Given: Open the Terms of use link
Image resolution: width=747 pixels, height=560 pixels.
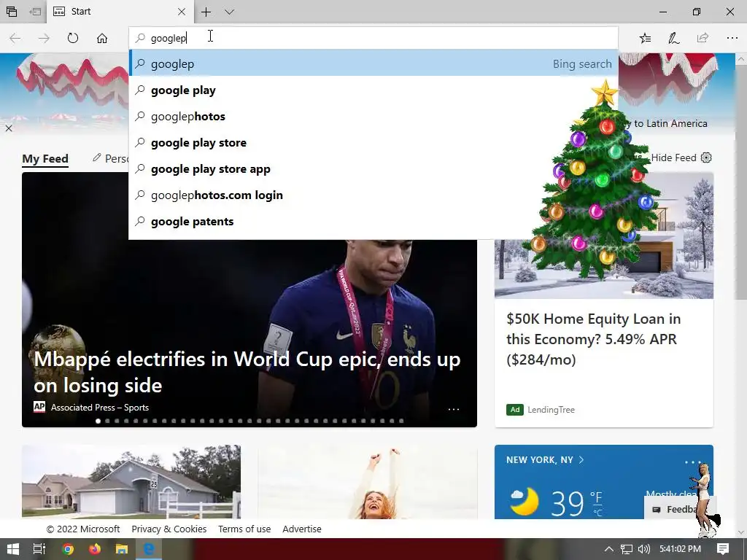Looking at the screenshot, I should point(244,529).
